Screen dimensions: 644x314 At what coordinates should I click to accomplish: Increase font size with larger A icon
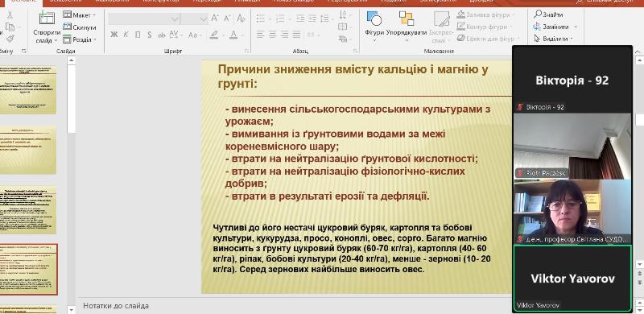(215, 18)
